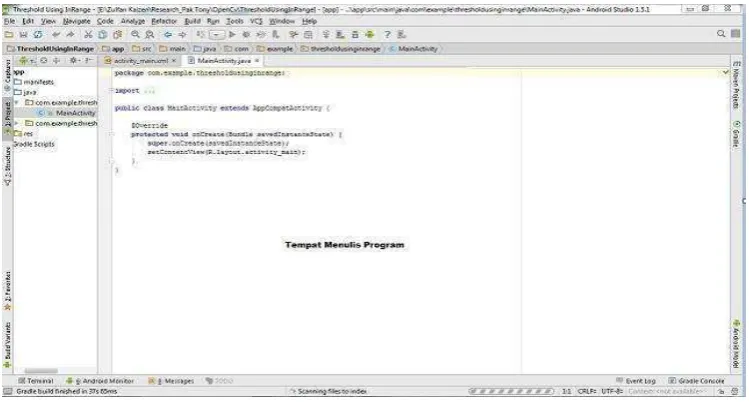Click the Synchronize icon in the toolbar

point(38,34)
